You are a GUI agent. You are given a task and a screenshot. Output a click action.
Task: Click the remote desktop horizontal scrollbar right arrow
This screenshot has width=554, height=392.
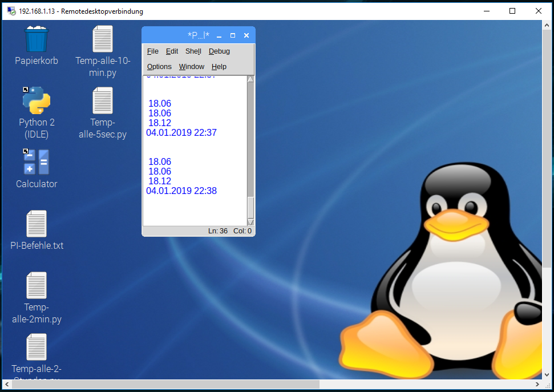pos(537,385)
